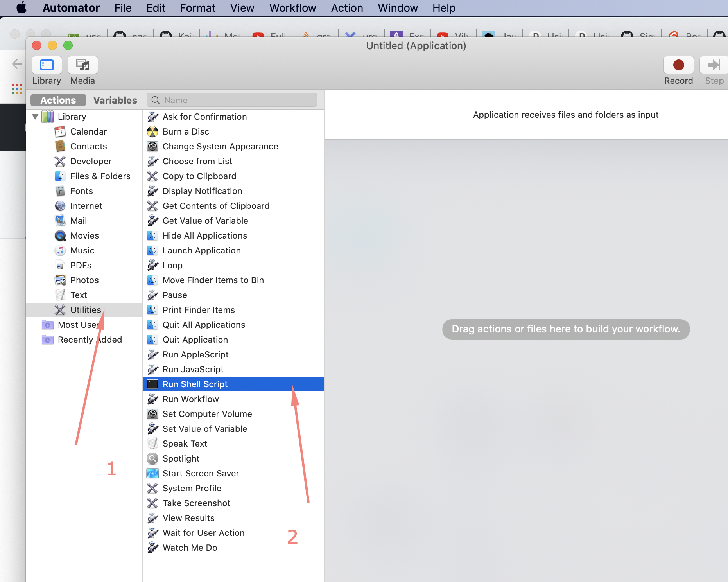Switch to the Variables tab
Viewport: 728px width, 582px height.
click(x=115, y=100)
